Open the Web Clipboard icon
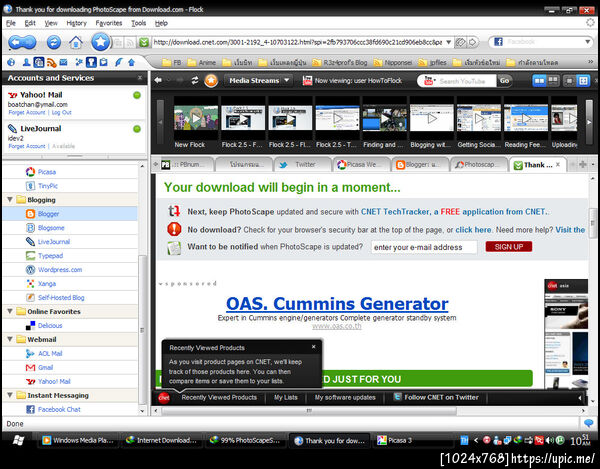Viewport: 600px width, 469px height. pyautogui.click(x=104, y=62)
